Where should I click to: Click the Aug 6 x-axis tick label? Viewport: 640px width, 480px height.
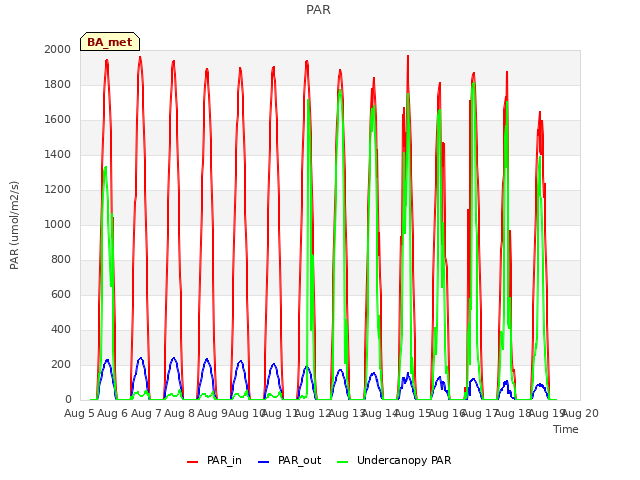coord(113,413)
